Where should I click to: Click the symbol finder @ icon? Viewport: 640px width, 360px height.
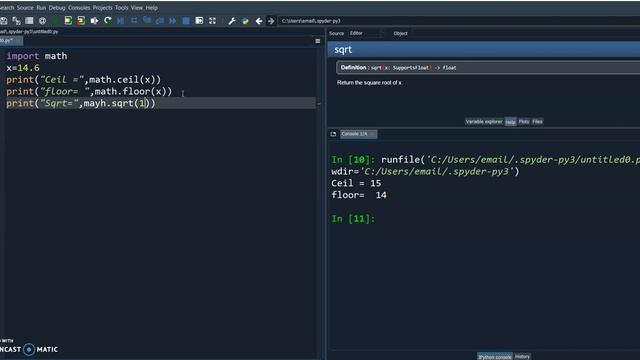coord(42,21)
